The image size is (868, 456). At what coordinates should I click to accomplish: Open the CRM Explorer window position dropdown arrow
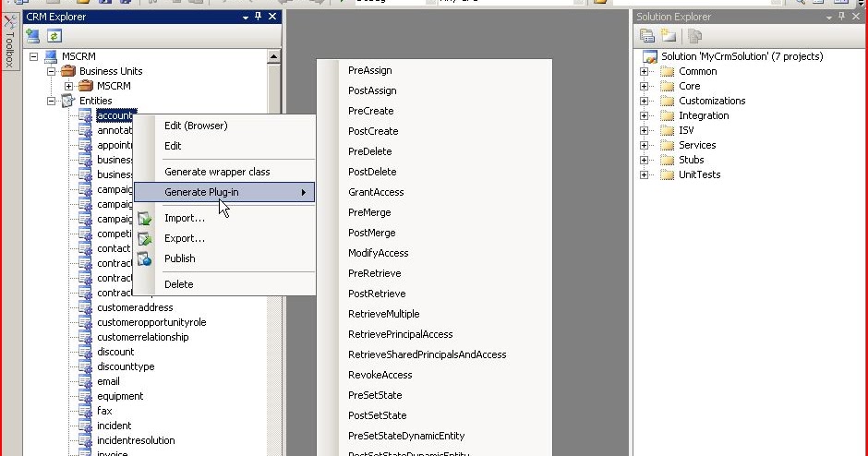[246, 18]
